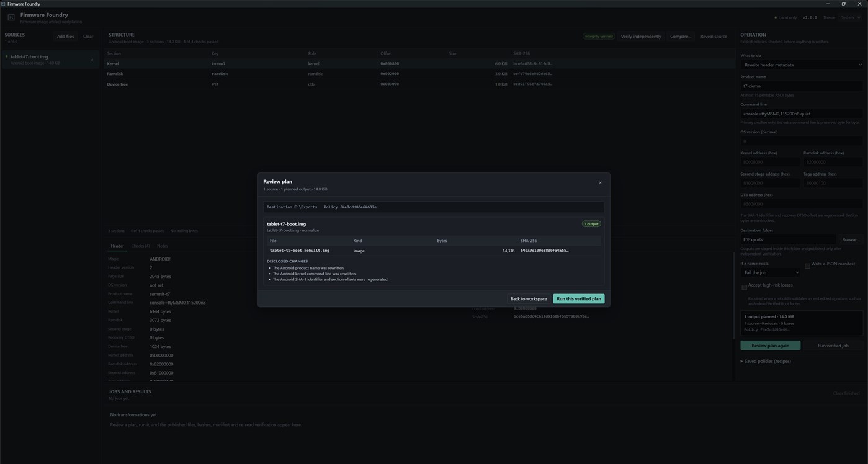Screen dimensions: 868x464
Task: Focus the Destination folder input field
Action: (x=788, y=239)
